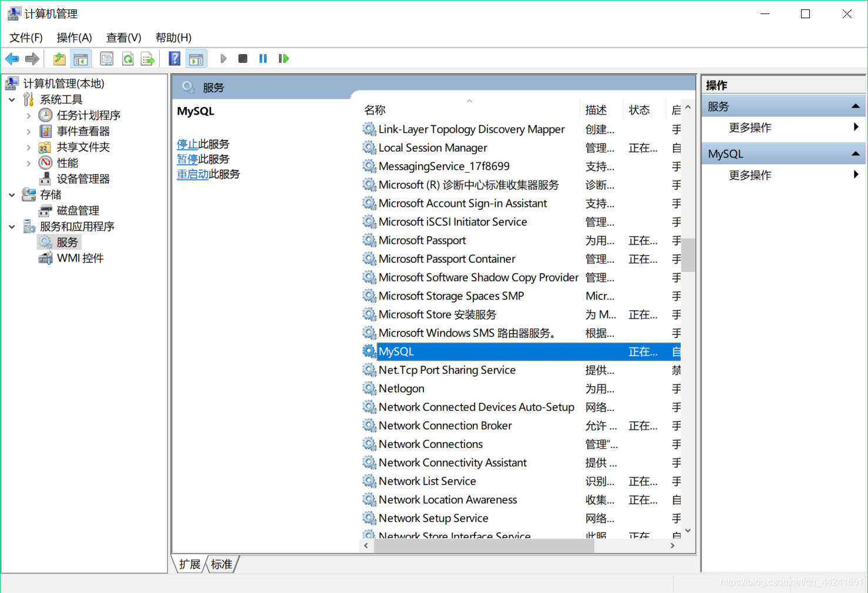Click gear icon beside Network List Service

point(369,481)
